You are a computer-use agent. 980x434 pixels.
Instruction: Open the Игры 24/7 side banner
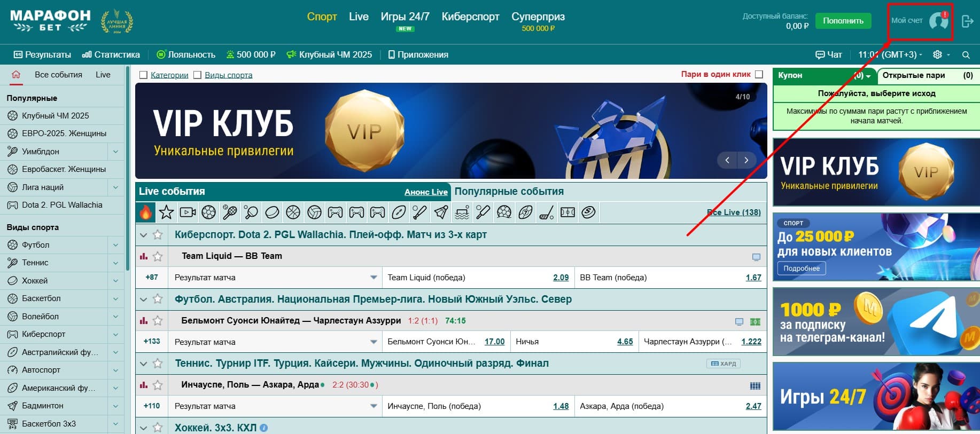[x=876, y=397]
